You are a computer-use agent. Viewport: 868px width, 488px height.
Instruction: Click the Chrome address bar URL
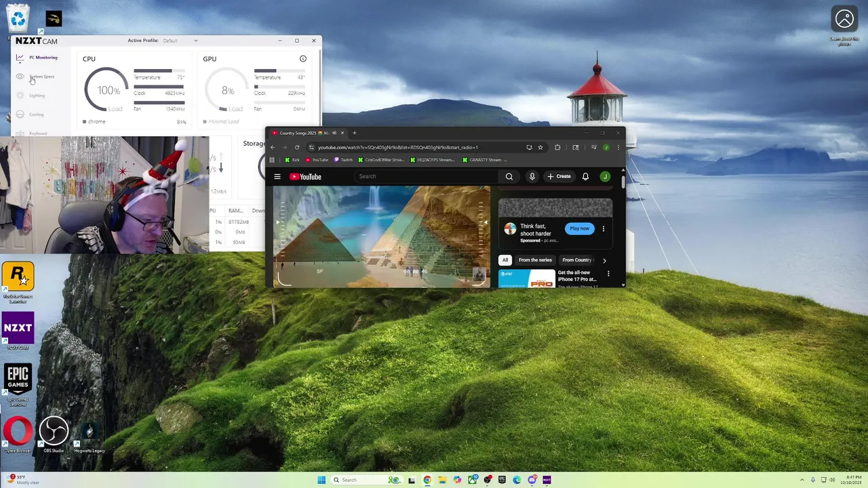[397, 147]
